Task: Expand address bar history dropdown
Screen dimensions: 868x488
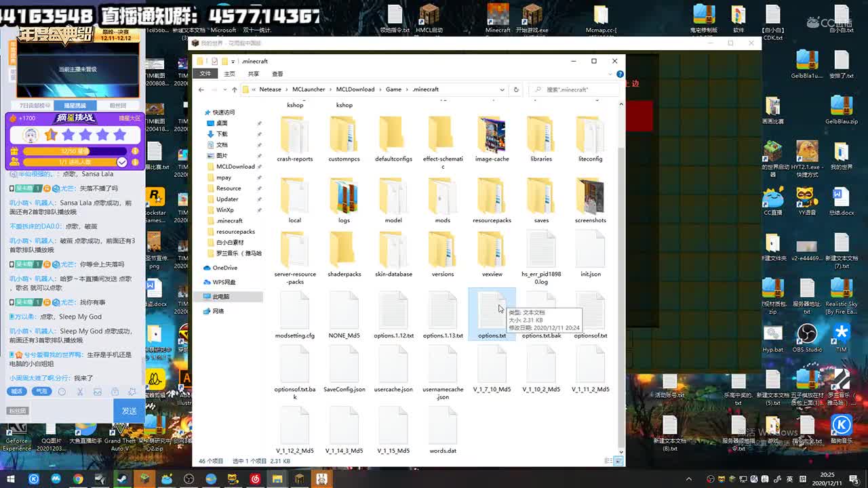Action: pyautogui.click(x=502, y=89)
